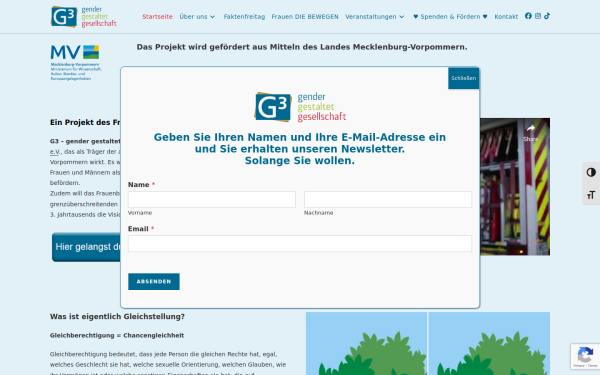Click the Nachname input field
The height and width of the screenshot is (375, 600).
(388, 199)
